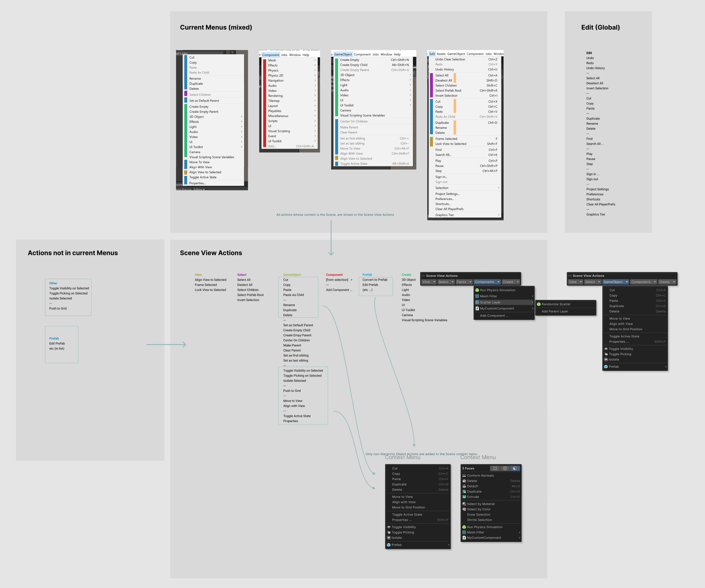
Task: Click the Conform Normals icon
Action: click(x=464, y=476)
